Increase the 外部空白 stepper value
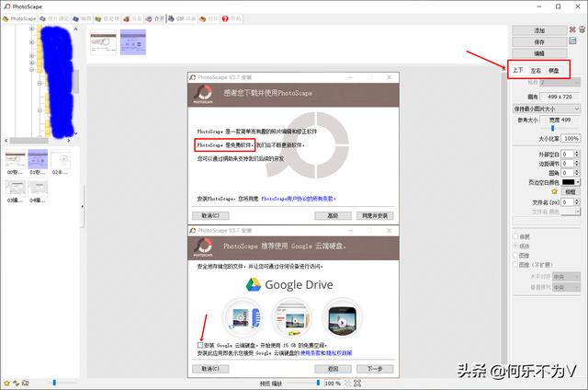This screenshot has height=390, width=588. click(x=577, y=153)
